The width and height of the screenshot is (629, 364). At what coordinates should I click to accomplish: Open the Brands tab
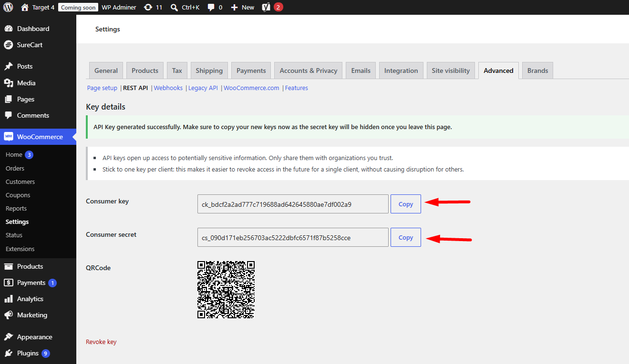click(537, 71)
